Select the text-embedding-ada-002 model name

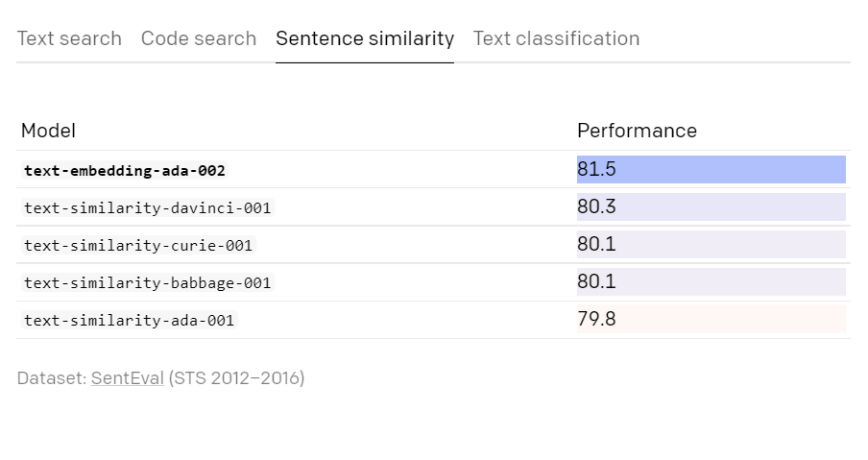[125, 170]
